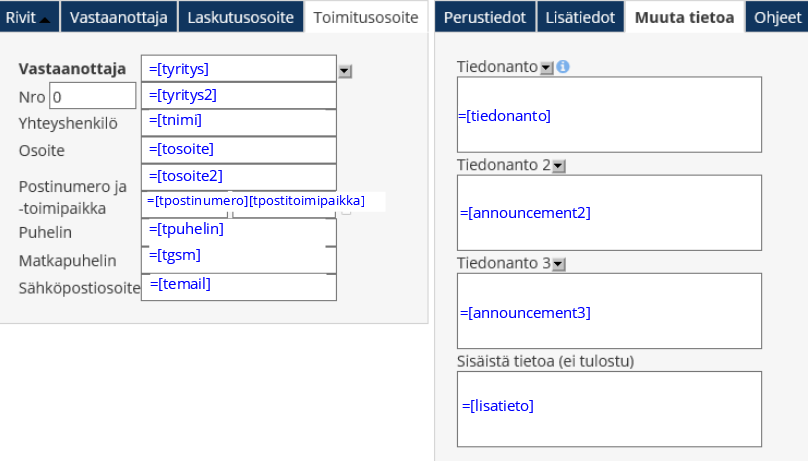
Task: Open the Ohjeet tab
Action: [777, 17]
